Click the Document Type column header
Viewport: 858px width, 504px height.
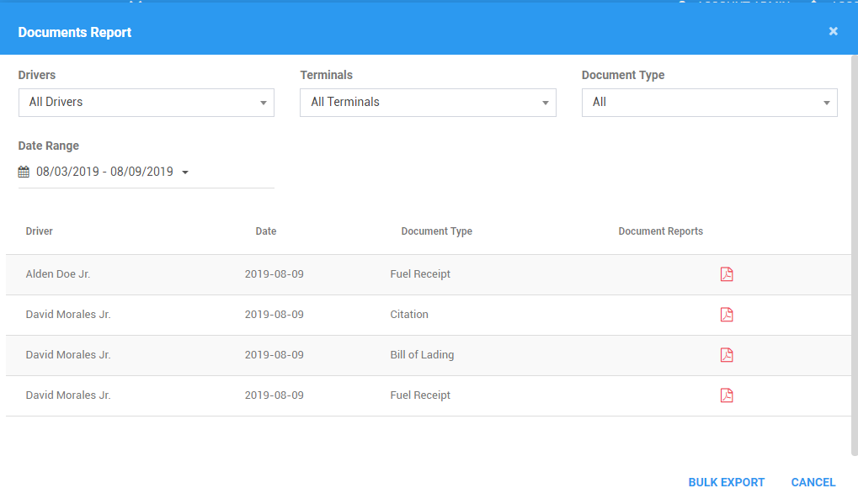coord(437,231)
